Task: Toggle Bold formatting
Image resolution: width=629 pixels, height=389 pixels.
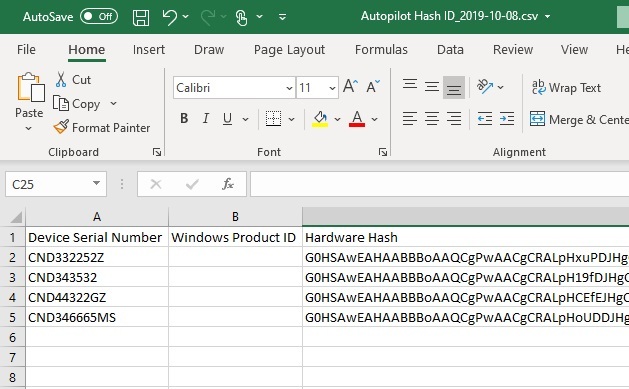Action: click(184, 118)
